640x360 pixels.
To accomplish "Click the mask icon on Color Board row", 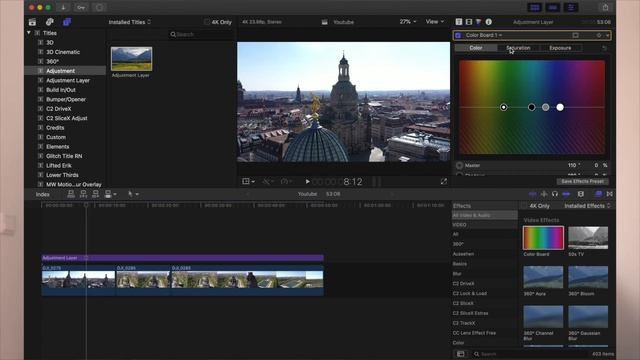I will [x=576, y=36].
